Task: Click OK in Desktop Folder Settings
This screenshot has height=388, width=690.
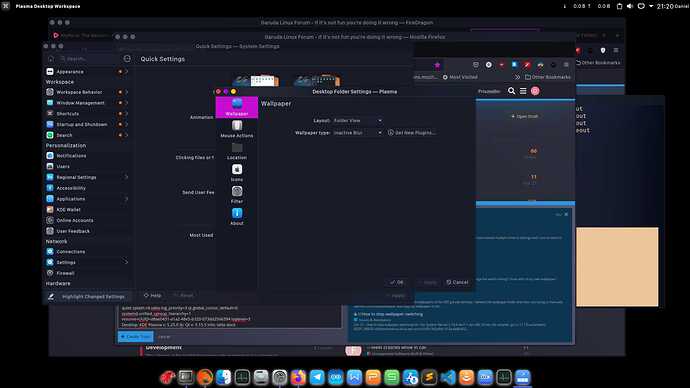Action: [396, 282]
